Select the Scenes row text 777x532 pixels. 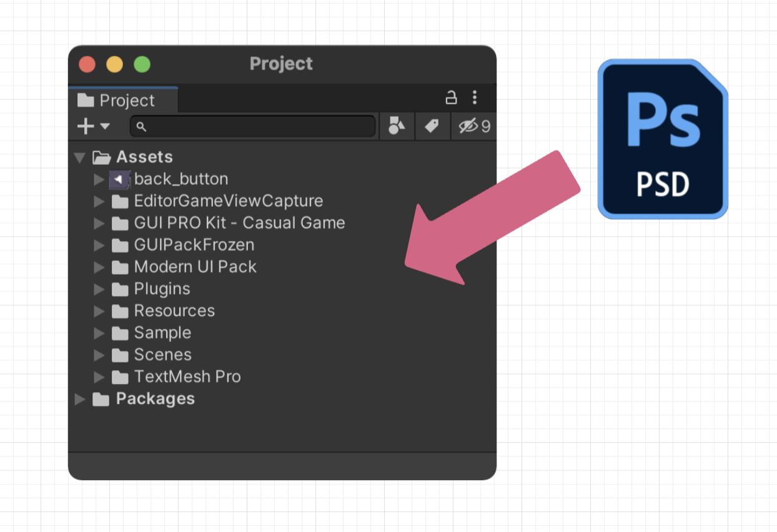pos(162,355)
